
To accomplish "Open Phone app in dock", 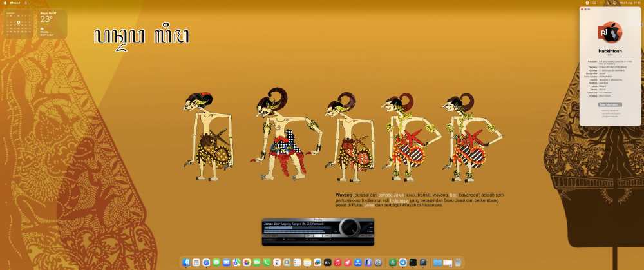I will pyautogui.click(x=267, y=262).
